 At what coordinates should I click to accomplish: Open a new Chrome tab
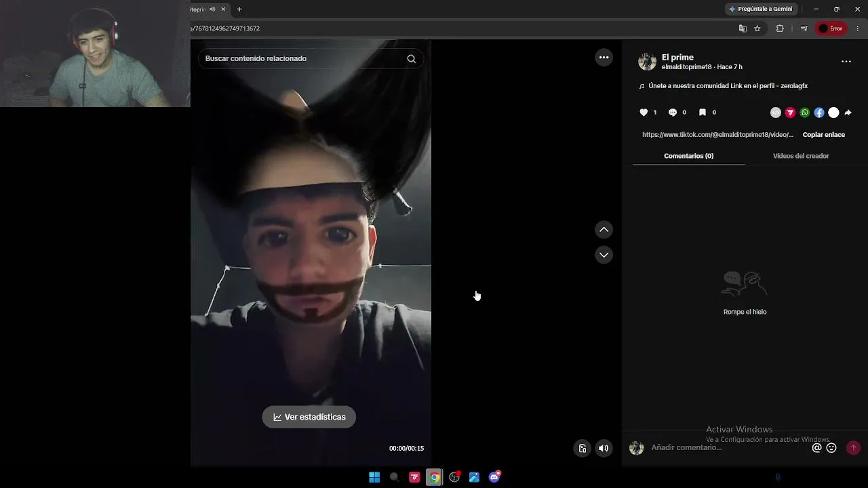click(239, 9)
